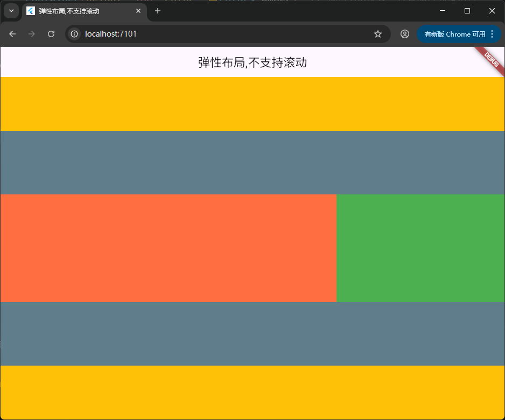The image size is (505, 420).
Task: Click the localhost:7101 address bar
Action: tap(215, 34)
